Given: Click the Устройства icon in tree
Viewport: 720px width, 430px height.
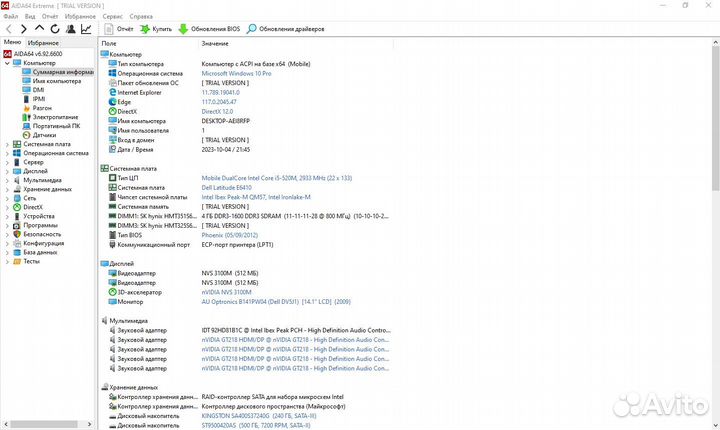Looking at the screenshot, I should click(x=17, y=216).
